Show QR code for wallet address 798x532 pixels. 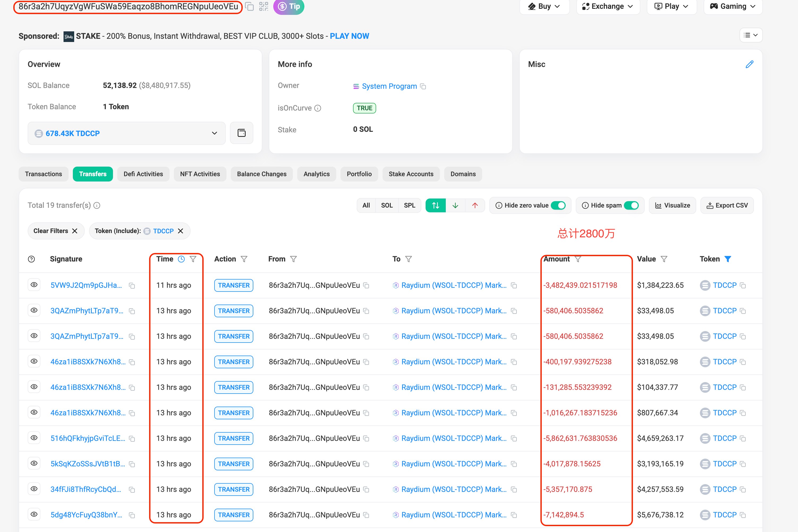(x=263, y=6)
